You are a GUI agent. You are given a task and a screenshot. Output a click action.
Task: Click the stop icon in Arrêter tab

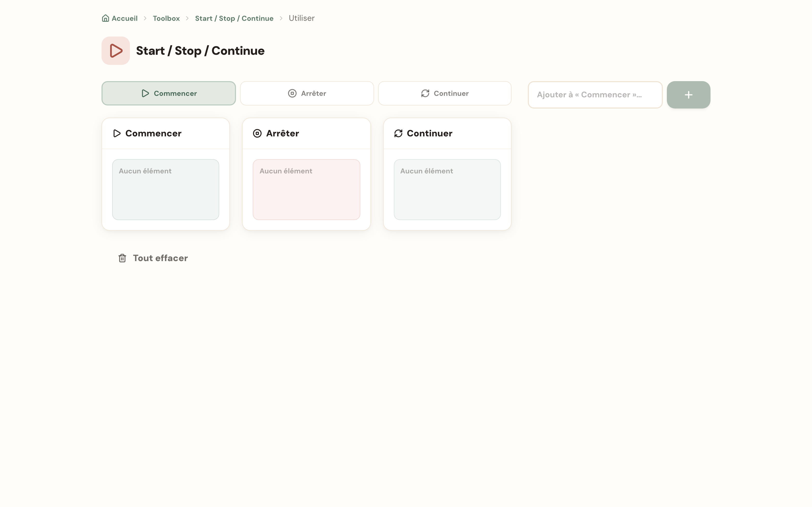pos(292,94)
